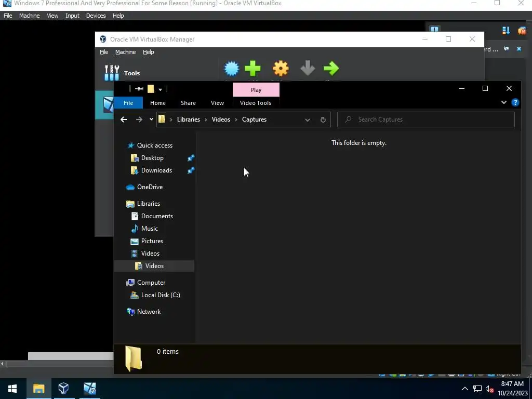Open the recent locations dropdown beside the forward arrow
This screenshot has height=399, width=532.
click(151, 119)
